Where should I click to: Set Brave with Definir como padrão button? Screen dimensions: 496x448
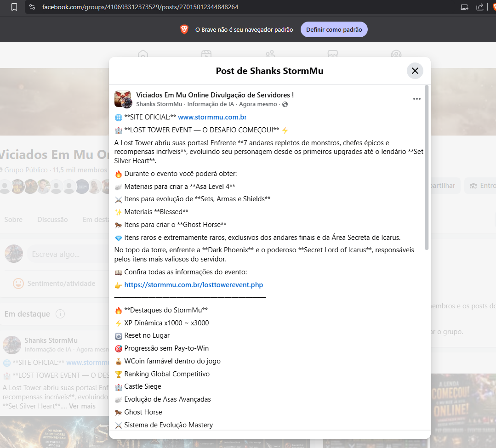point(334,29)
